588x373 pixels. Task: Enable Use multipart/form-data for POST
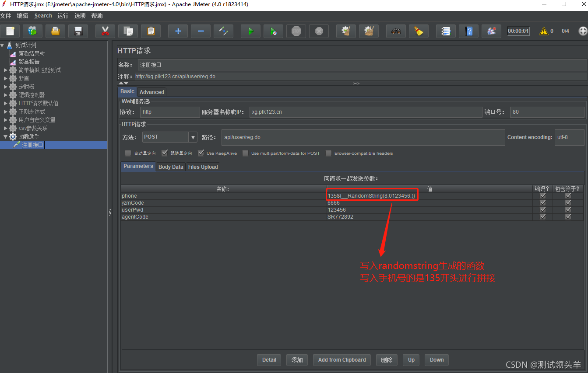pyautogui.click(x=245, y=153)
